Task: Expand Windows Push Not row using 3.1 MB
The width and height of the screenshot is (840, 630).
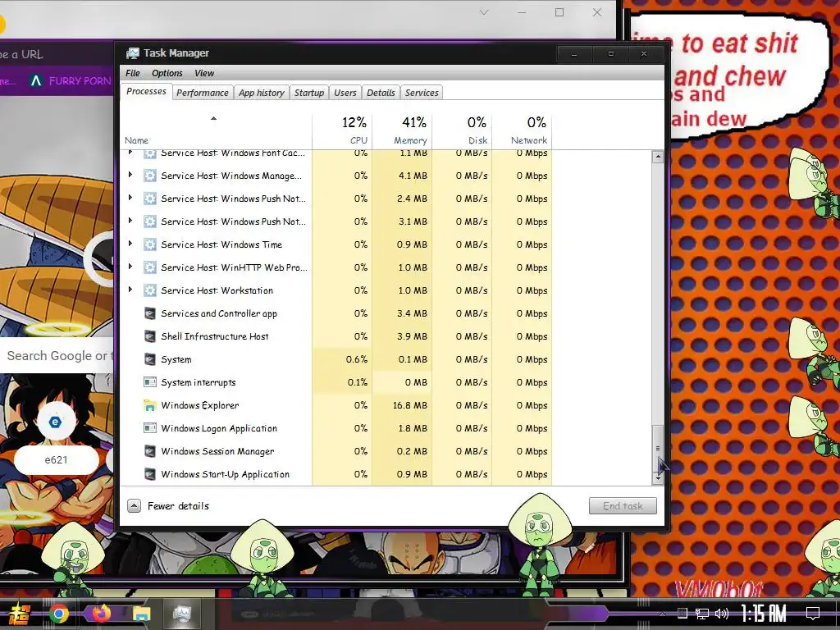Action: tap(130, 221)
